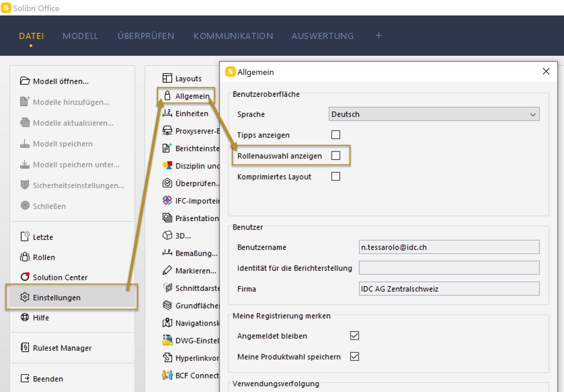The image size is (564, 392).
Task: Uncheck Meine Produktwahl speichern checkbox
Action: coord(355,356)
